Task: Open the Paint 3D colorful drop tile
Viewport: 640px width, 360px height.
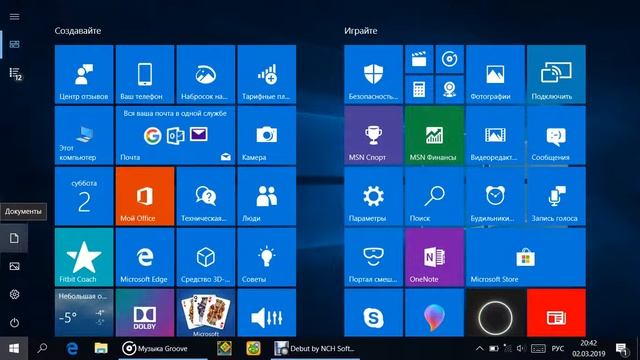Action: tap(434, 313)
